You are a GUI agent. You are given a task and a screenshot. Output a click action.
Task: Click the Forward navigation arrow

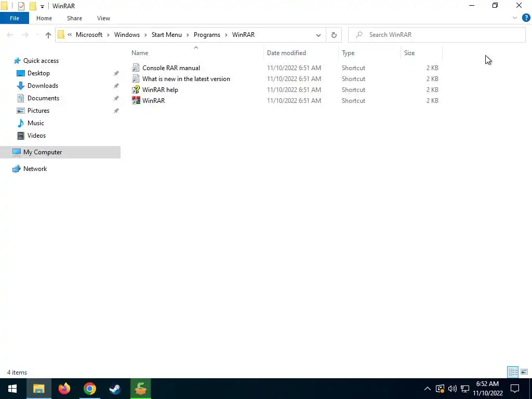pyautogui.click(x=25, y=35)
